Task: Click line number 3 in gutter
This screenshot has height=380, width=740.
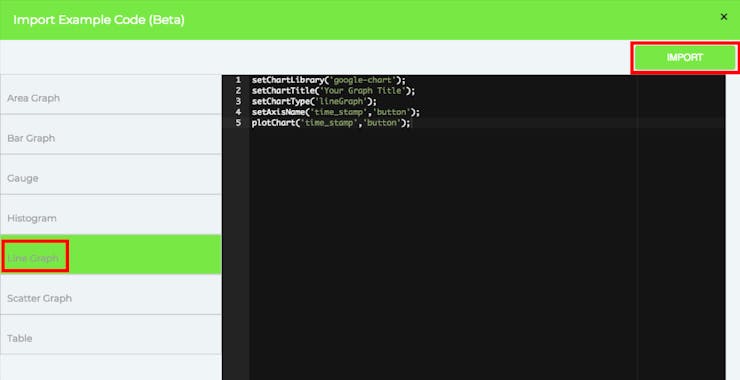Action: pos(238,101)
